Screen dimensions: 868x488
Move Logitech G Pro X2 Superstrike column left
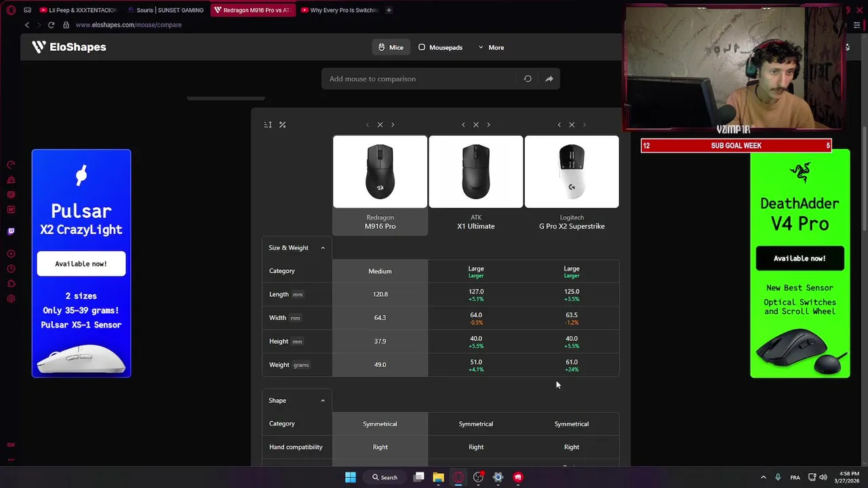click(x=559, y=125)
